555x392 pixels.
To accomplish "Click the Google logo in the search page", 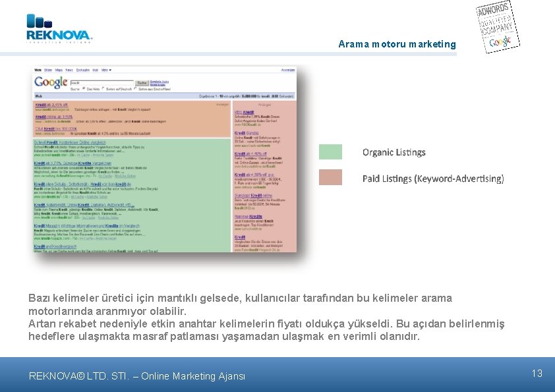I will [x=51, y=82].
